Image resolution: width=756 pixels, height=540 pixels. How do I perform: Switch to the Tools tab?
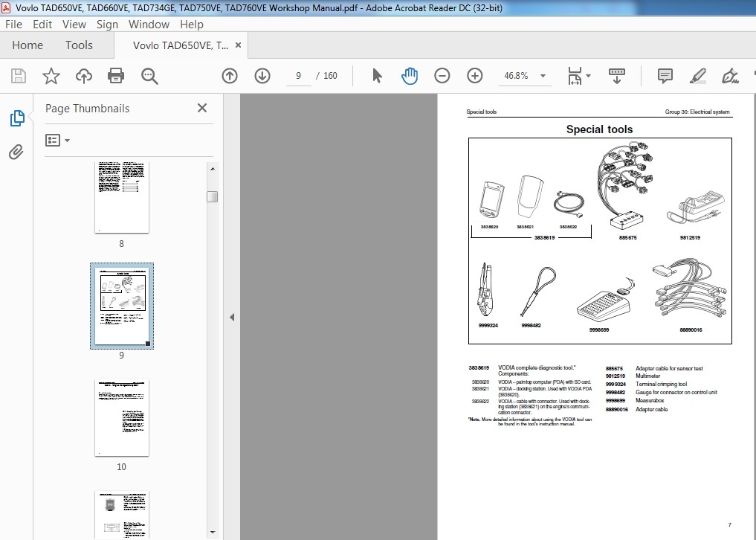click(x=79, y=45)
